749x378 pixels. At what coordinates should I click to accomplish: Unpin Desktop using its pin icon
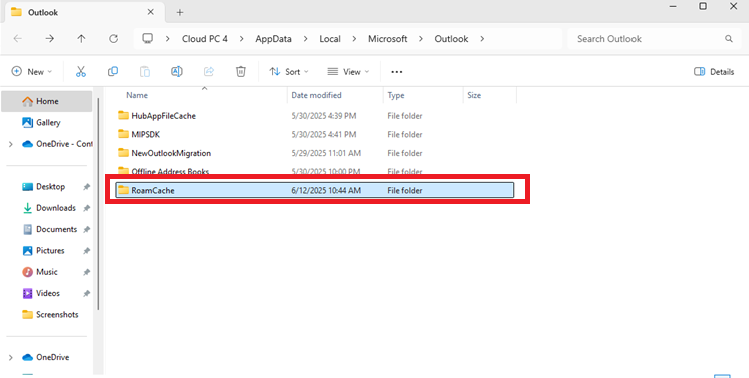[x=86, y=187]
